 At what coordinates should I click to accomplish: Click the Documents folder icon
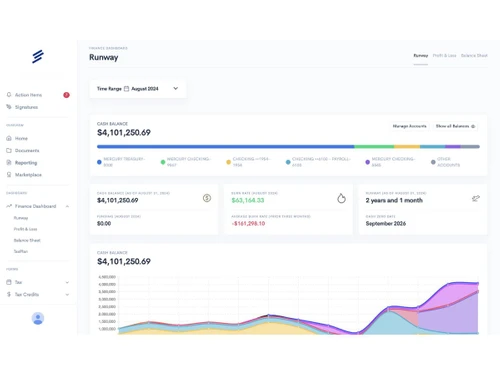click(x=9, y=150)
